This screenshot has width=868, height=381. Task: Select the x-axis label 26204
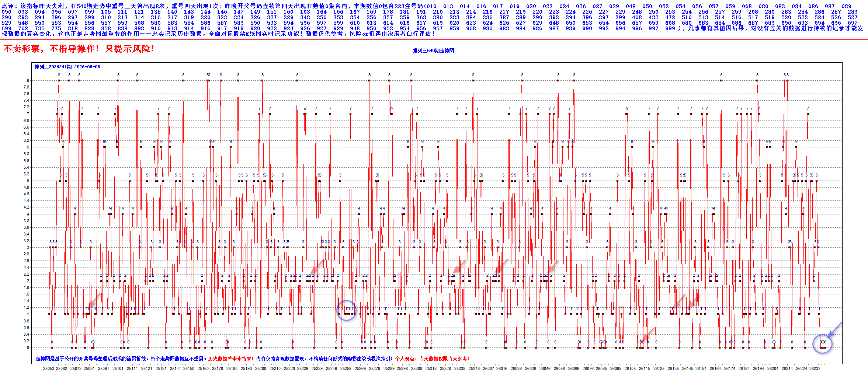(772, 368)
